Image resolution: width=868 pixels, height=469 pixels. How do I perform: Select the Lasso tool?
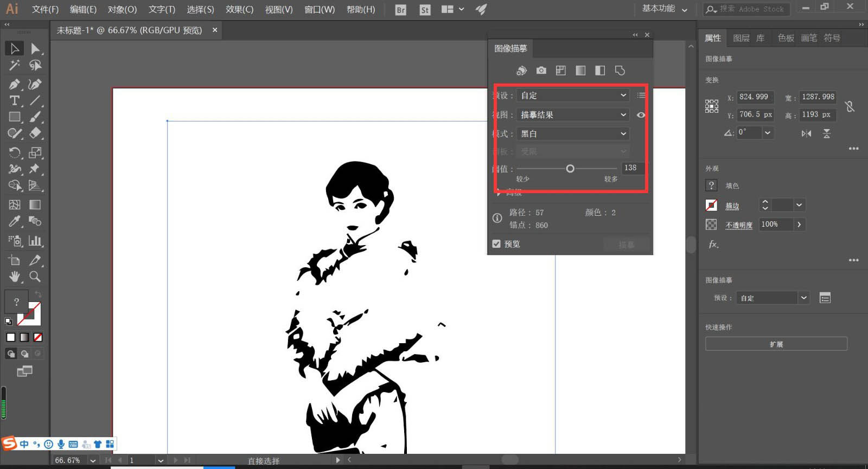tap(35, 66)
